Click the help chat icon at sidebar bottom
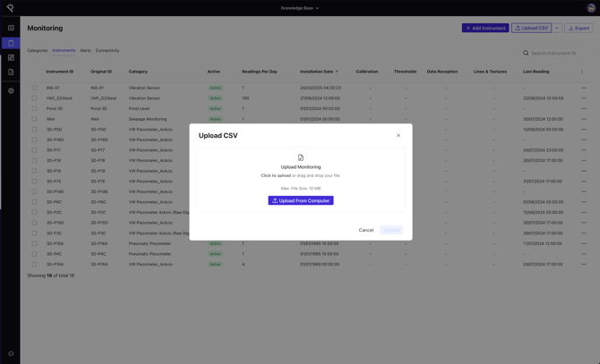This screenshot has height=364, width=600. pyautogui.click(x=11, y=353)
